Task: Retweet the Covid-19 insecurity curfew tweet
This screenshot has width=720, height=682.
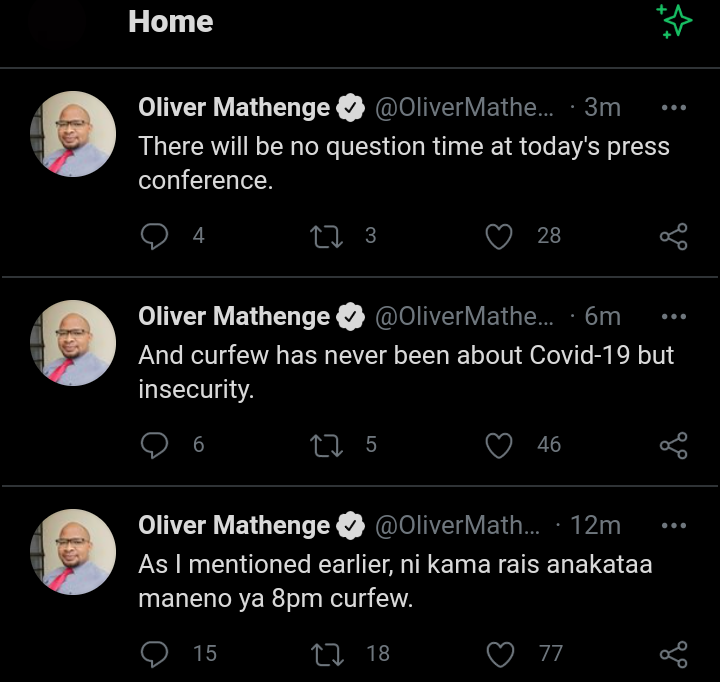Action: coord(325,445)
